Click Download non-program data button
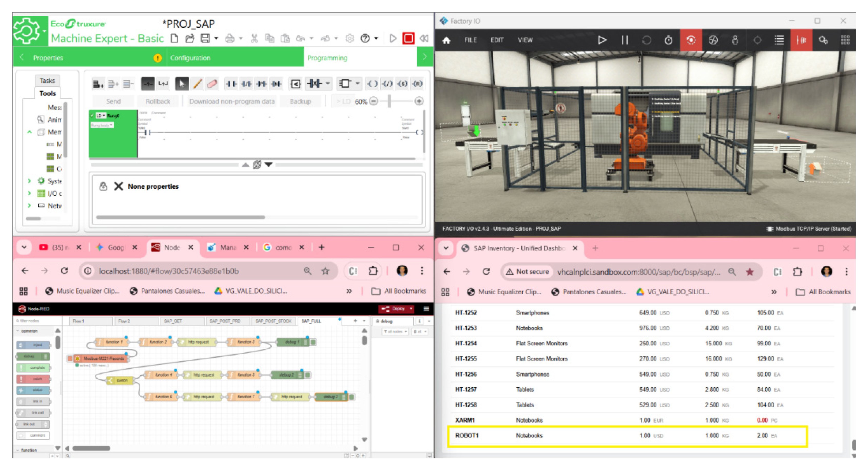 232,101
